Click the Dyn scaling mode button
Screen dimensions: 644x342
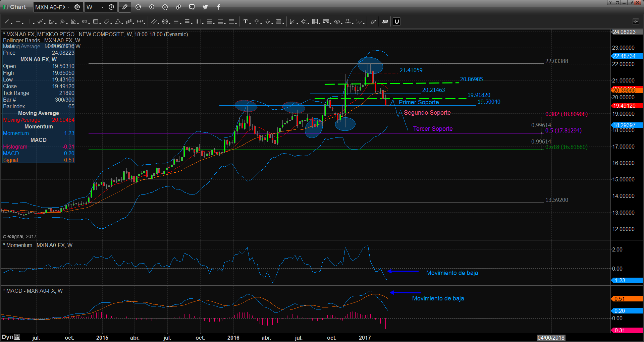(11, 337)
